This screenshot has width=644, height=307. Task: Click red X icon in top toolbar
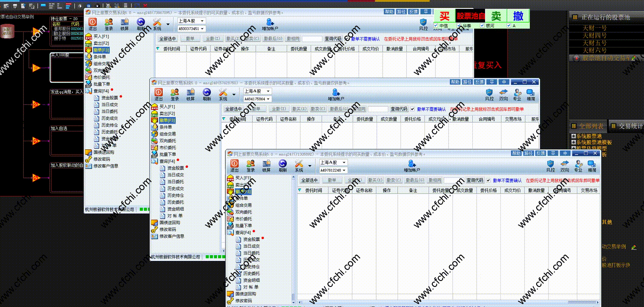pos(145,6)
